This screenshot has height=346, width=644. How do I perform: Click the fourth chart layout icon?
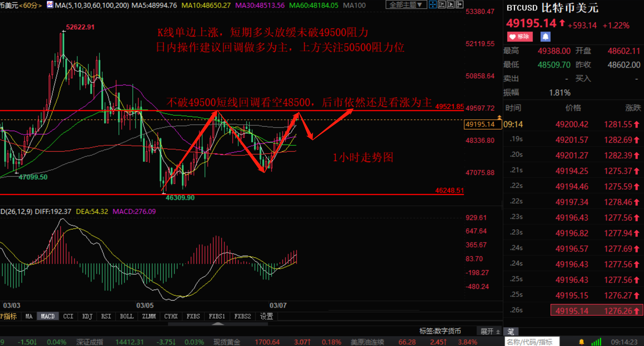[459, 5]
